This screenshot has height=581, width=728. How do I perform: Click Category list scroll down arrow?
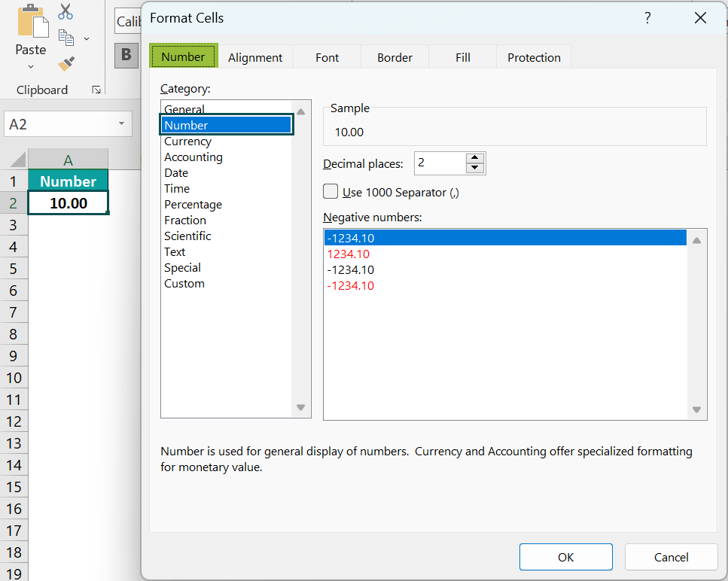coord(301,407)
